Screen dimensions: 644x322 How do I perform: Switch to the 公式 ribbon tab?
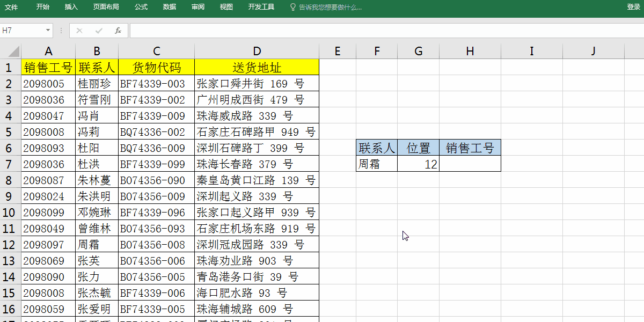(141, 8)
